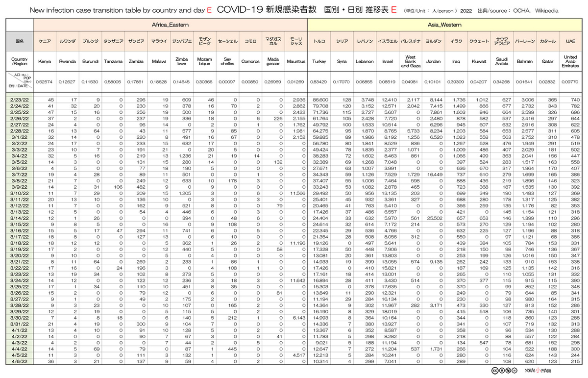
Task: Select the United Arab Emirates header
Action: (570, 62)
